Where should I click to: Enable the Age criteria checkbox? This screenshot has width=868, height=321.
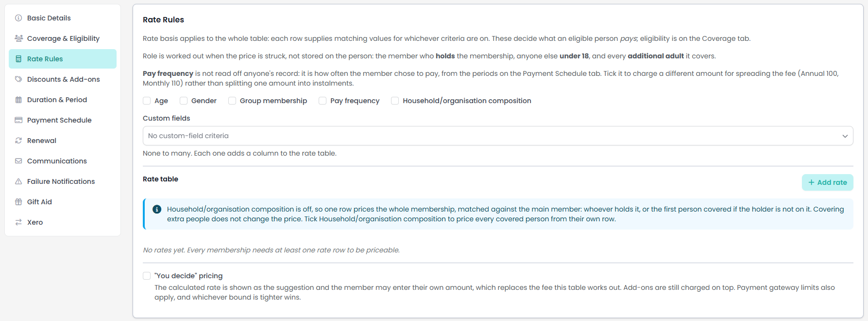[x=147, y=101]
